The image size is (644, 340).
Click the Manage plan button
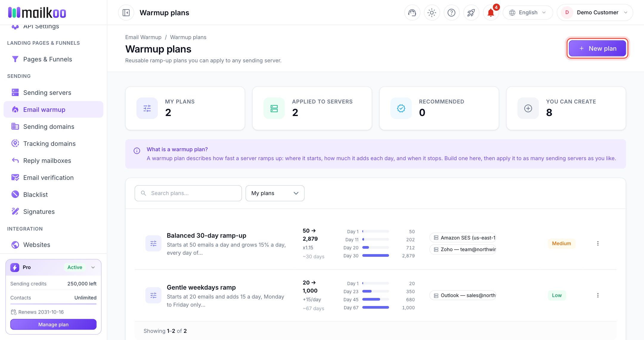point(53,324)
